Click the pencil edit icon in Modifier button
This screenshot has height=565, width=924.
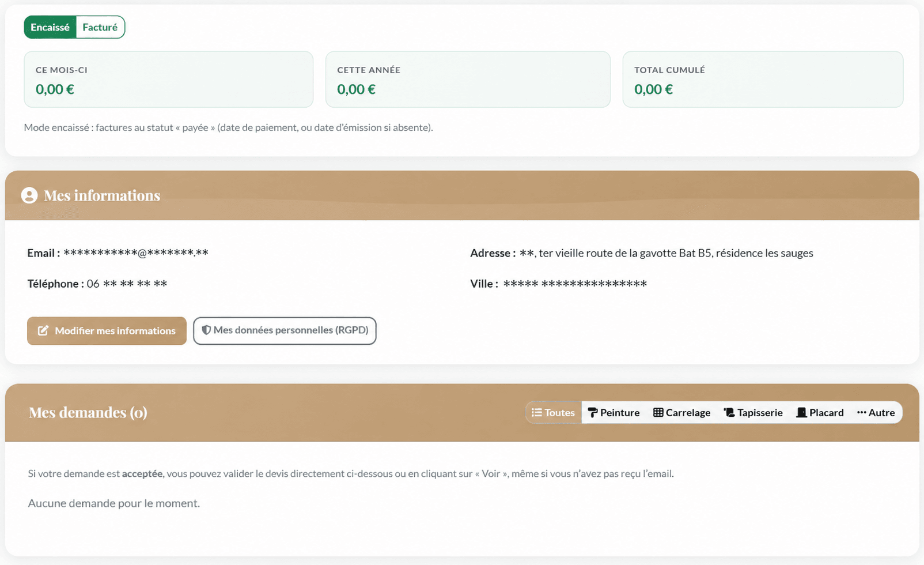pos(43,331)
